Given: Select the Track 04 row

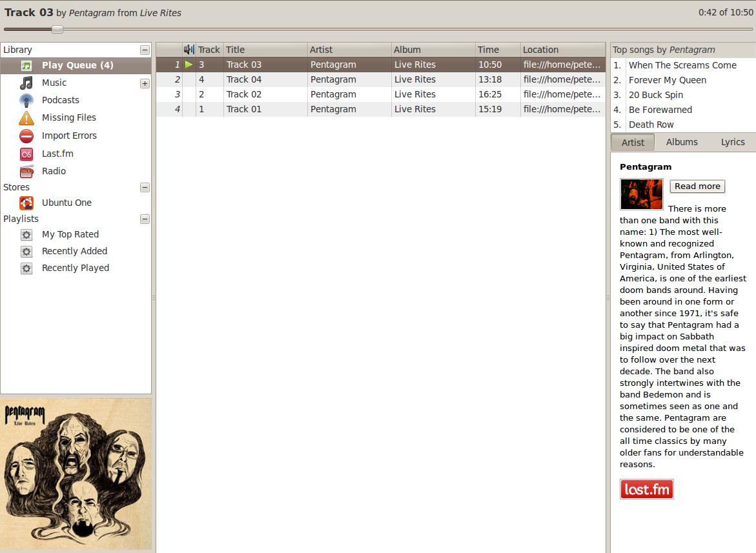Looking at the screenshot, I should pos(380,79).
